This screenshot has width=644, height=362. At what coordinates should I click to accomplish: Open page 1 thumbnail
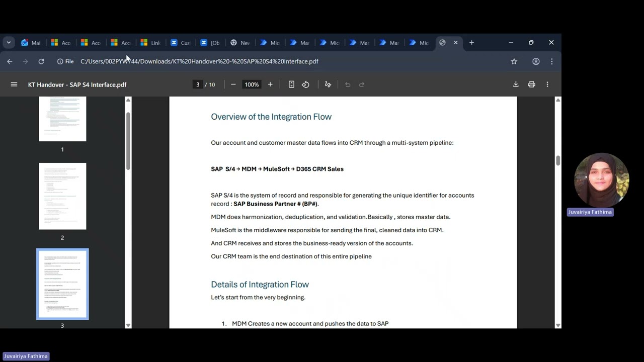coord(62,119)
